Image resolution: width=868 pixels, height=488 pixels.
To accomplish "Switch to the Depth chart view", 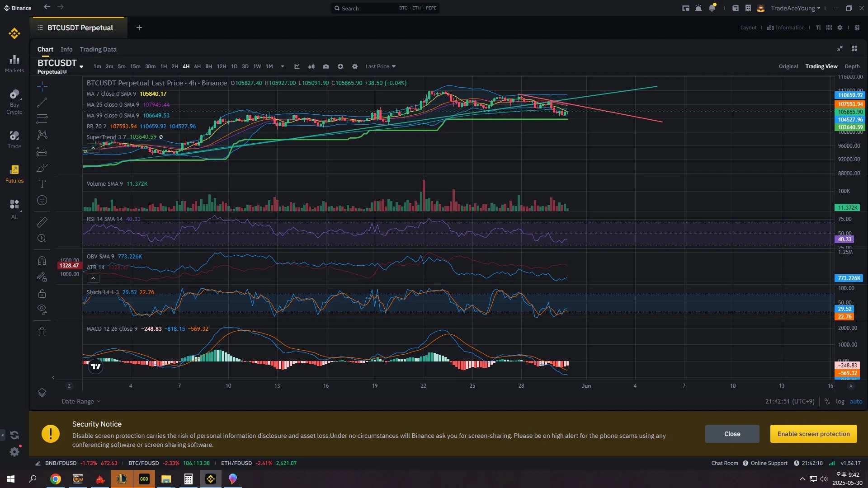I will coord(852,66).
